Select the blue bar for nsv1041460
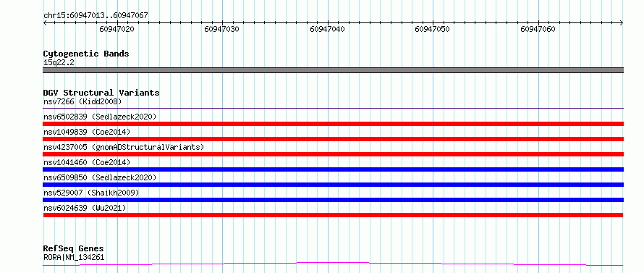 click(333, 169)
